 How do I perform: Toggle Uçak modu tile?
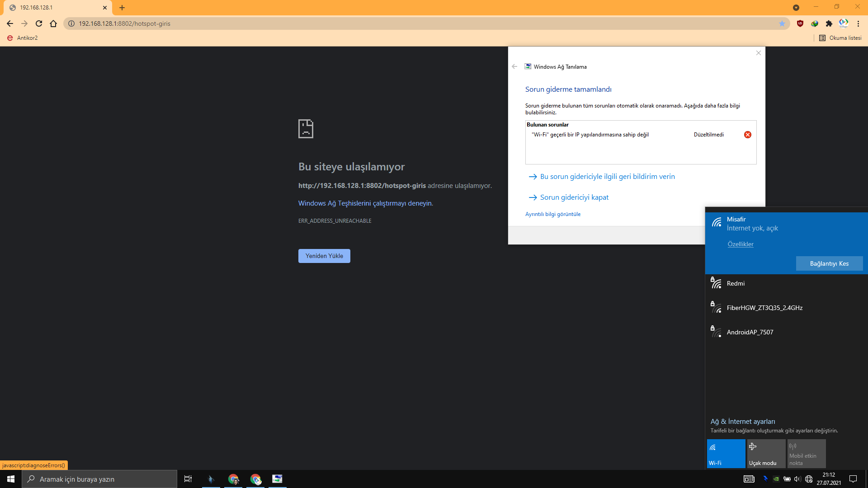766,454
